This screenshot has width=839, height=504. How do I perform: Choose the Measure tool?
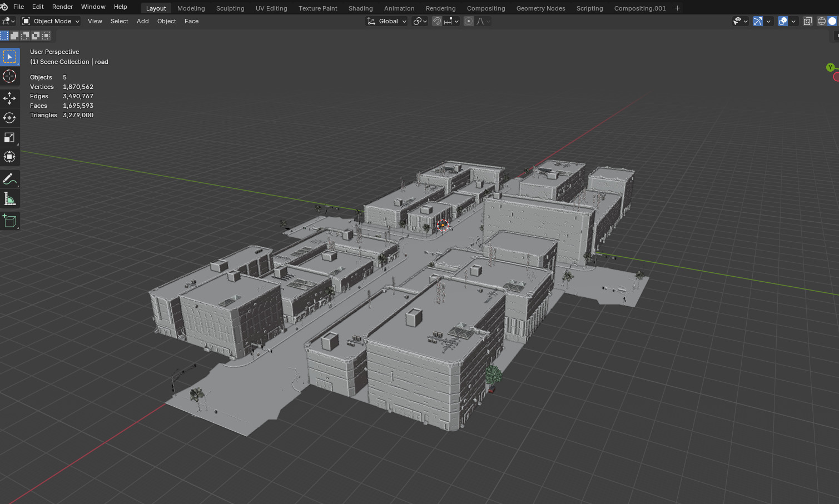(9, 198)
